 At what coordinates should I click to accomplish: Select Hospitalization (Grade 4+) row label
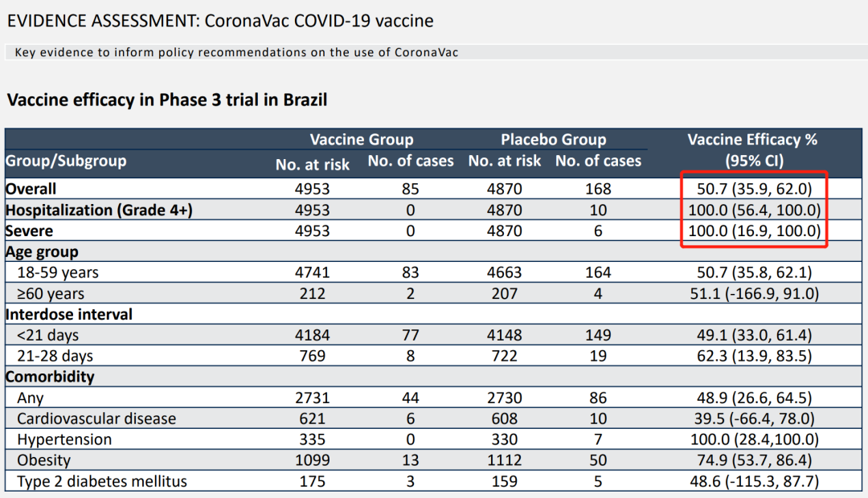point(99,210)
